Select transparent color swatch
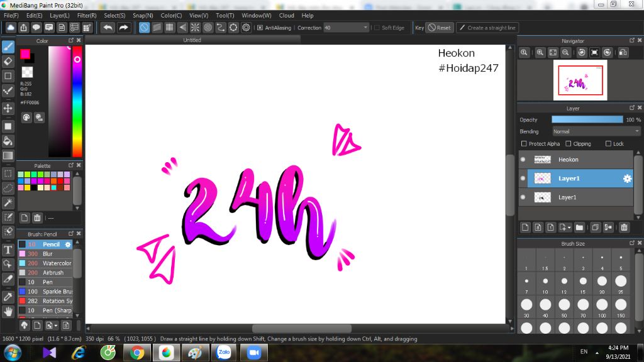This screenshot has height=362, width=644. (x=27, y=72)
